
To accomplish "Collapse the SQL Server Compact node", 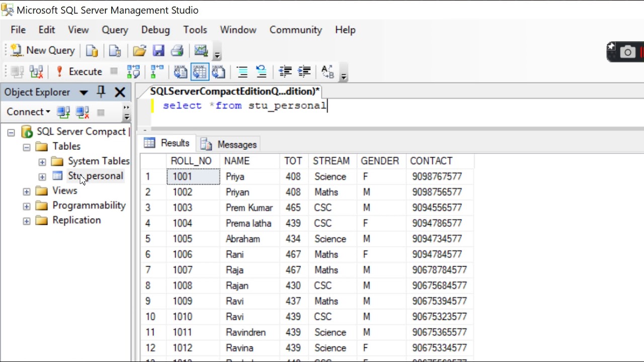I will coord(11,133).
